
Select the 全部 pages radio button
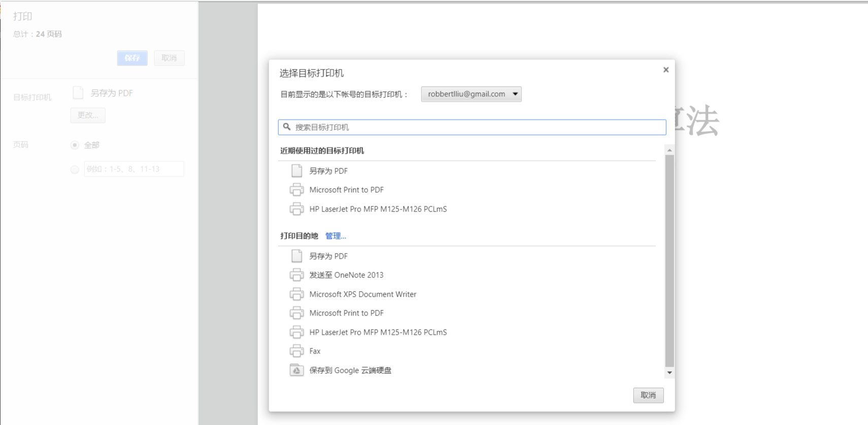[x=75, y=145]
